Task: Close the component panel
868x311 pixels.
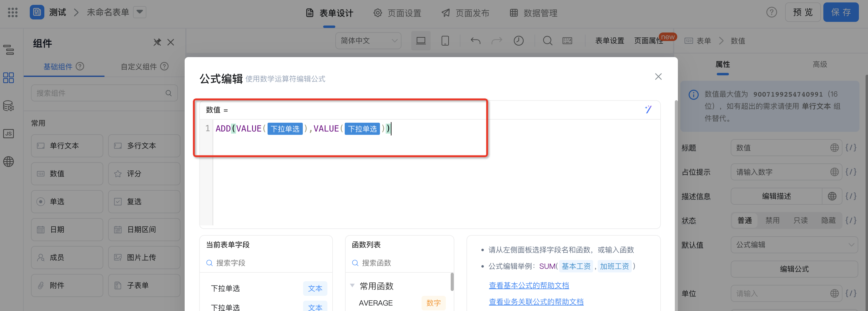Action: tap(171, 43)
